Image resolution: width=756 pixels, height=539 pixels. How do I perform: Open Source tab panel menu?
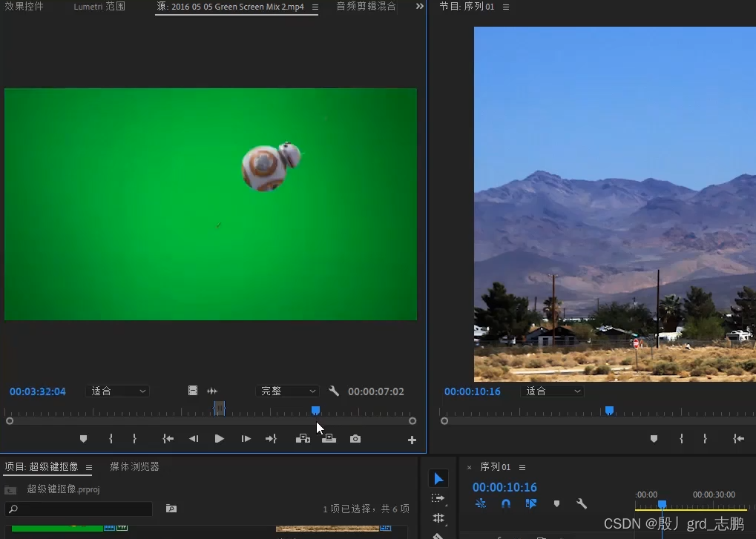point(315,7)
